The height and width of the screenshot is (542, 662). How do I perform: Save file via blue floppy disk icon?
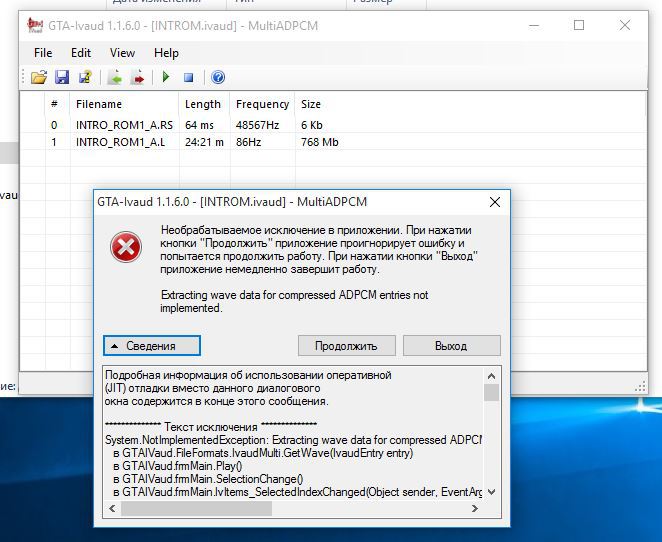point(62,77)
